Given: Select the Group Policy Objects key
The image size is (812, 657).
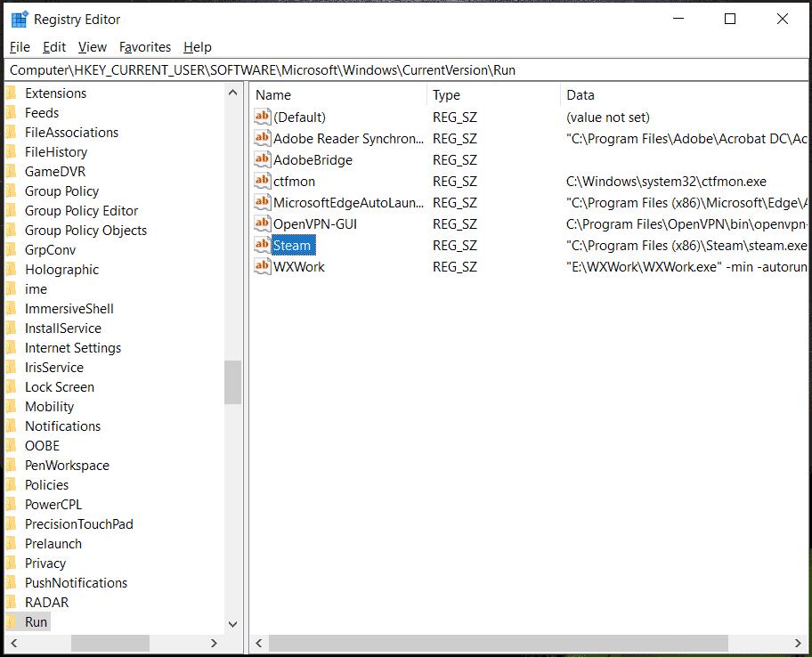Looking at the screenshot, I should point(86,231).
